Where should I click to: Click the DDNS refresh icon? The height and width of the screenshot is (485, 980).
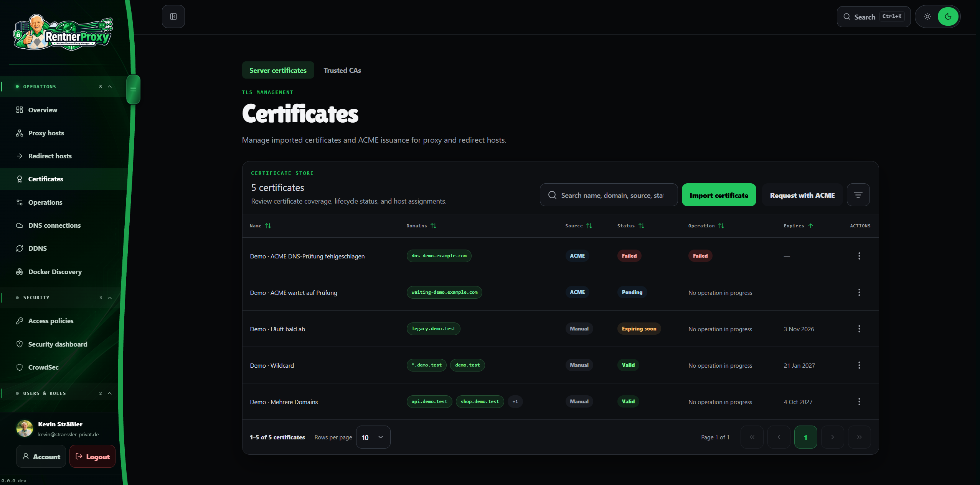pos(20,248)
